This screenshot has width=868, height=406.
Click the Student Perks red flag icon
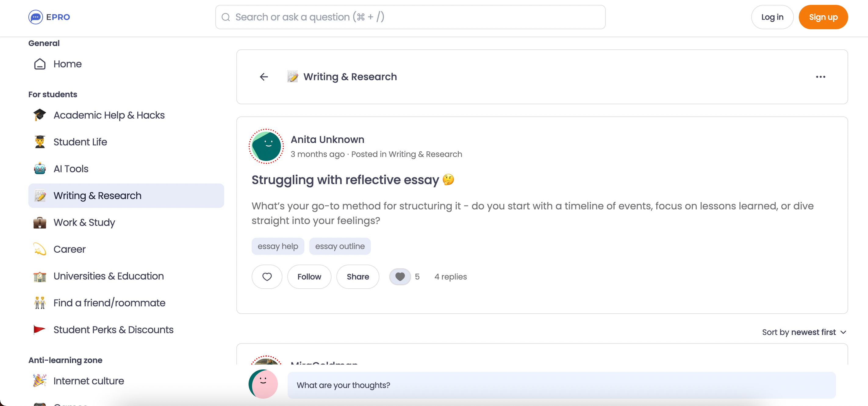[39, 330]
